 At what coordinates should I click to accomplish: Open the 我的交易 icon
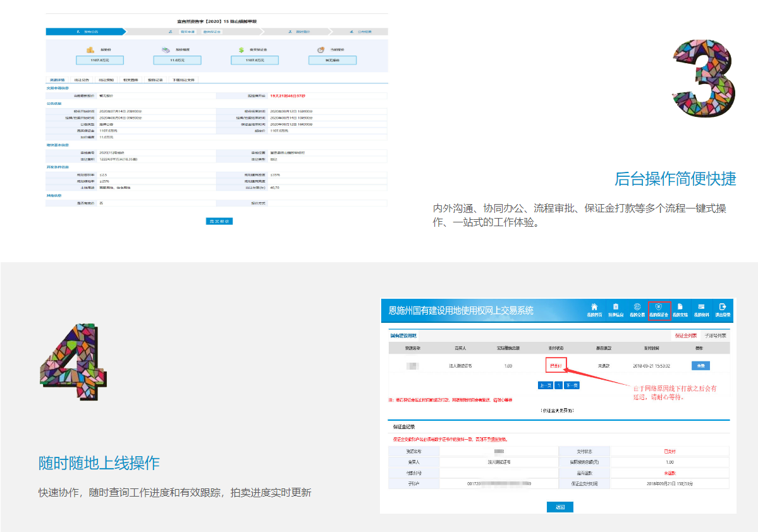coord(637,307)
